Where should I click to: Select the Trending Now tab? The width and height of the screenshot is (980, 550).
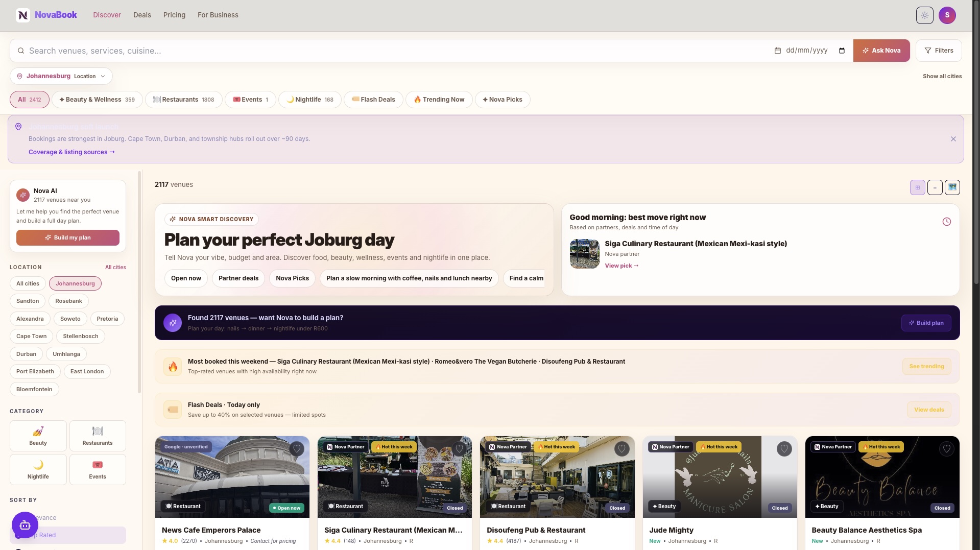tap(439, 100)
